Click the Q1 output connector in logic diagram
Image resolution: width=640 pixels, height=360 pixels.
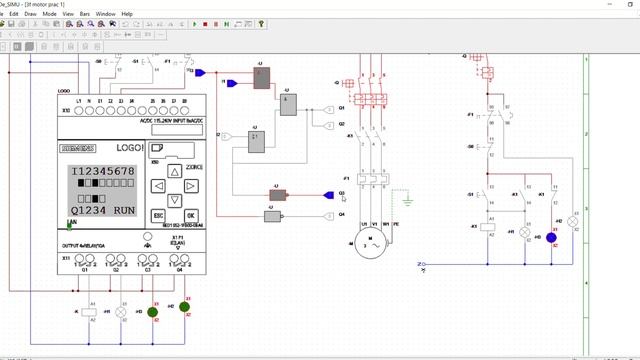[329, 109]
